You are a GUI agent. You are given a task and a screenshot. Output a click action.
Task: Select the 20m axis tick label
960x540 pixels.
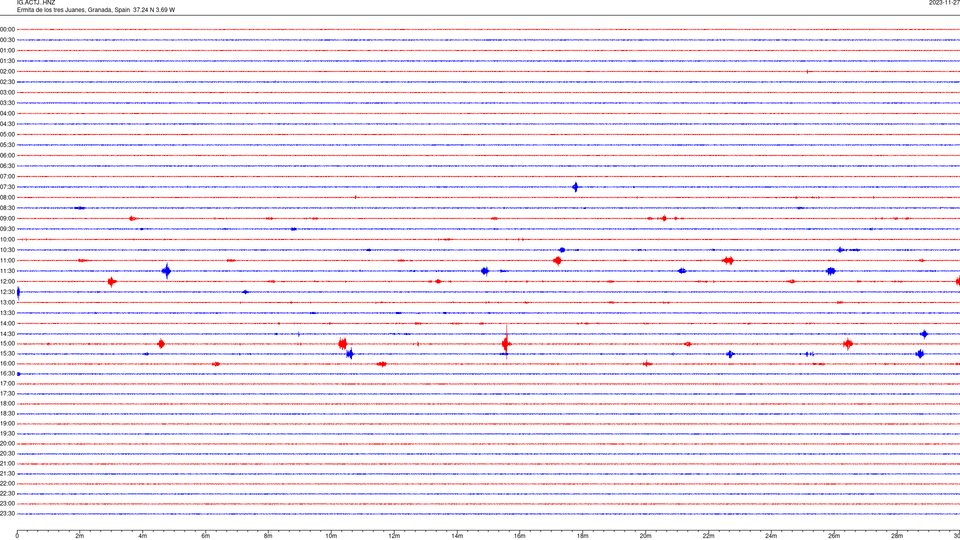[x=645, y=536]
